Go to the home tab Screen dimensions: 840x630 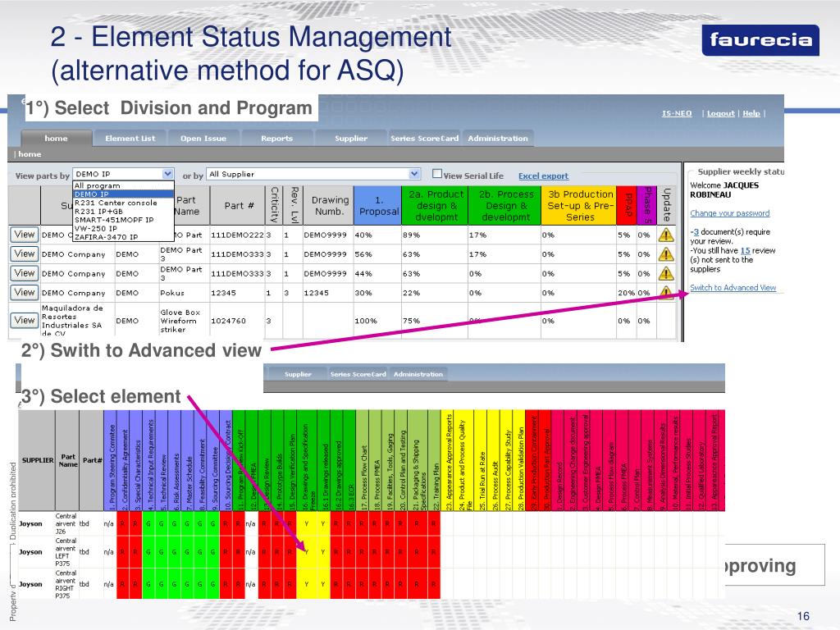coord(57,138)
